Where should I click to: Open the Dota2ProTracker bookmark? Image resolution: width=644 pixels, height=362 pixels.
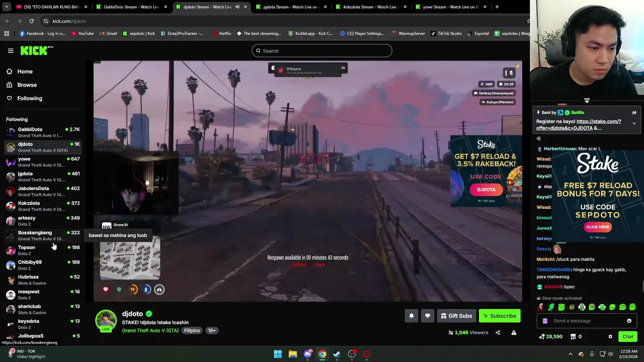[x=182, y=34]
